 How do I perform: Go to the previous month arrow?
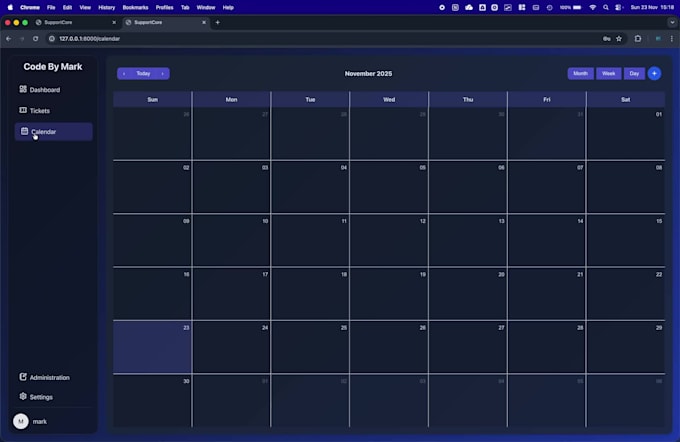pyautogui.click(x=124, y=74)
